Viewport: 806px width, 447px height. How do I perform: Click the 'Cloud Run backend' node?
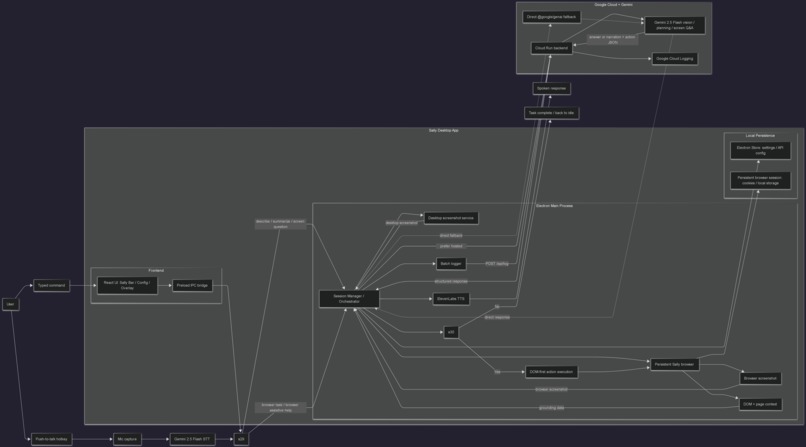(552, 48)
